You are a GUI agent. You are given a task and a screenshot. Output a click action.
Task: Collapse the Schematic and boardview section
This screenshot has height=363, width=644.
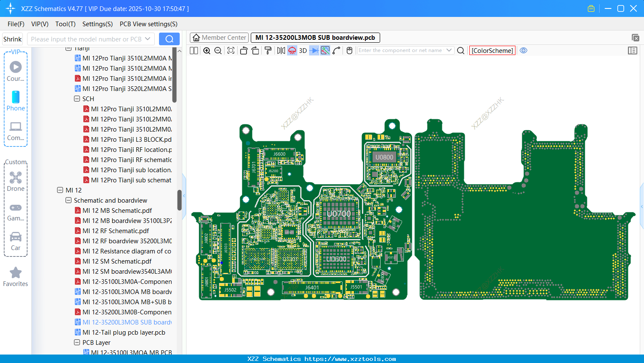click(x=68, y=200)
